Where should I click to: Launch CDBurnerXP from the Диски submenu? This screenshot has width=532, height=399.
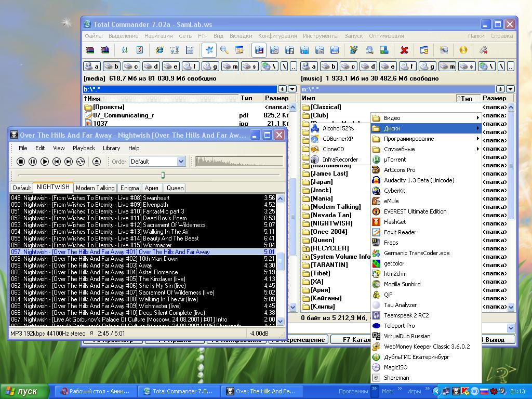339,139
